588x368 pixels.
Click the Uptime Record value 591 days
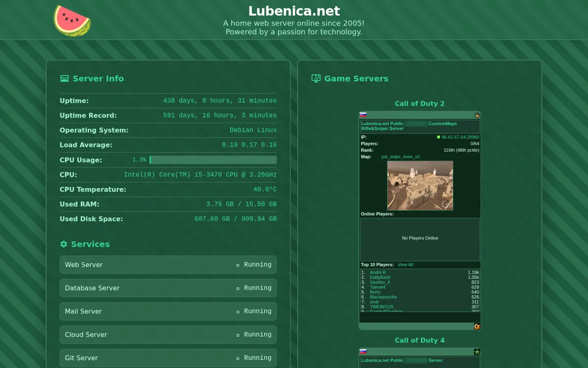pyautogui.click(x=220, y=115)
